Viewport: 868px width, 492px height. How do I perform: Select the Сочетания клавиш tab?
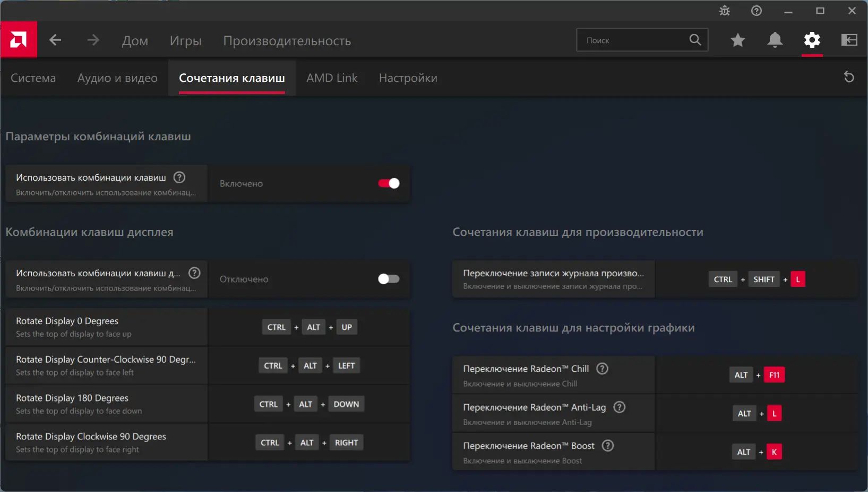[232, 78]
